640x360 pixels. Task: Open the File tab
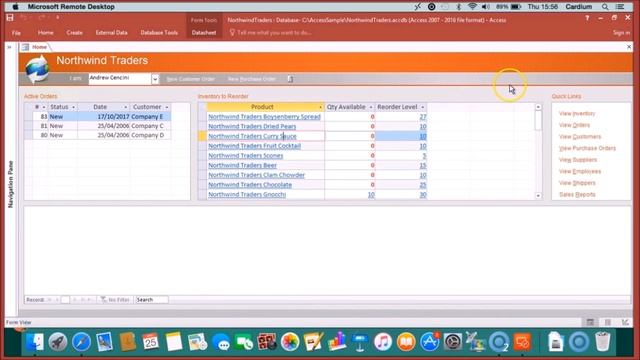(x=16, y=33)
